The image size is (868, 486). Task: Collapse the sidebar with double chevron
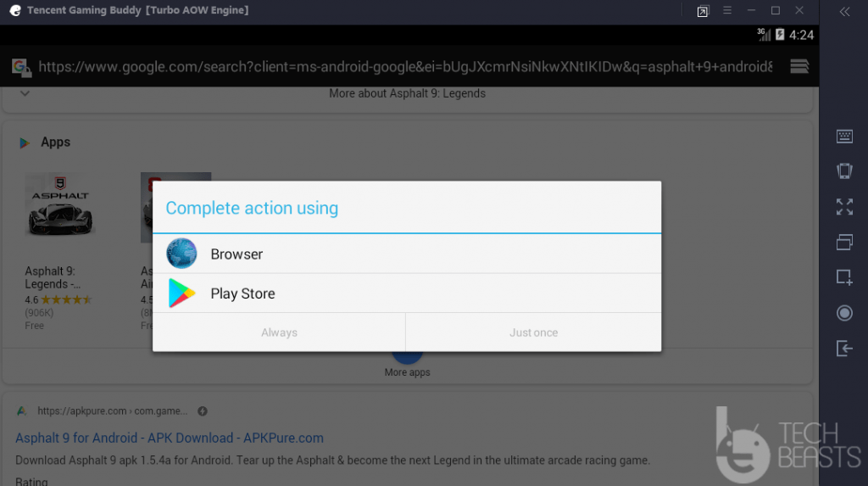point(844,12)
